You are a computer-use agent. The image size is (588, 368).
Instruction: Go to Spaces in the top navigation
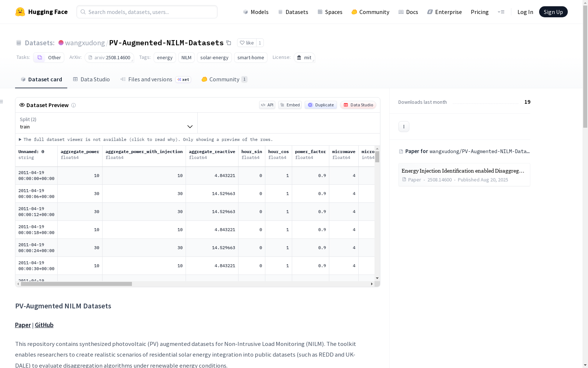click(330, 12)
